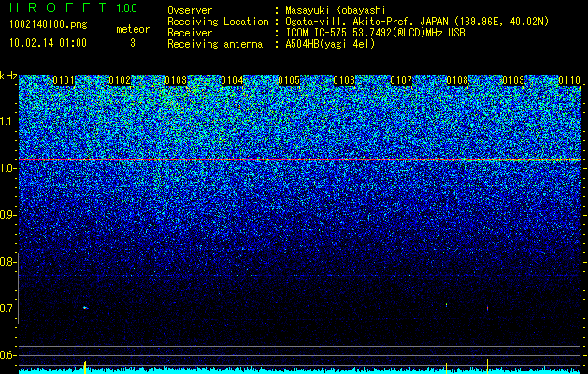Click the "Receiving antenna" label
588x374 pixels.
(x=215, y=44)
